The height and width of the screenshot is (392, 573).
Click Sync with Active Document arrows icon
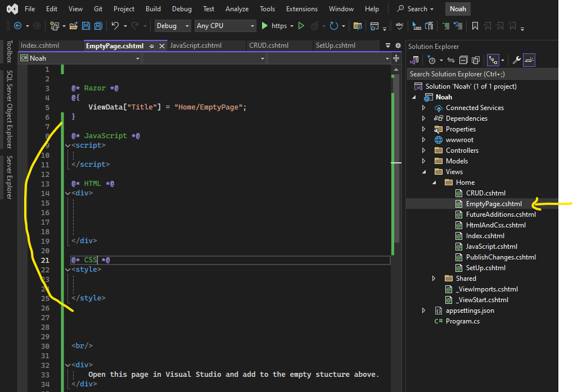pos(451,60)
